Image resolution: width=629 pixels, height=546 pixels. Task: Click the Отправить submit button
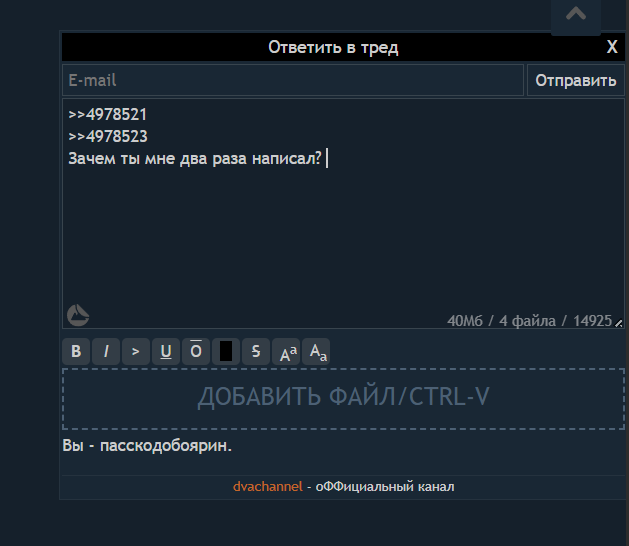[x=576, y=80]
